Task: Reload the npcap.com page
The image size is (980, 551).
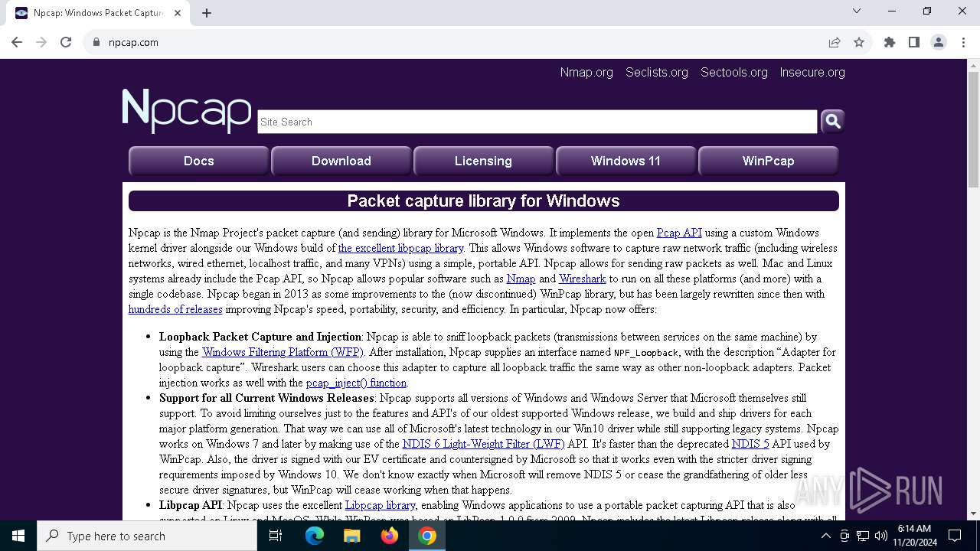Action: click(66, 42)
